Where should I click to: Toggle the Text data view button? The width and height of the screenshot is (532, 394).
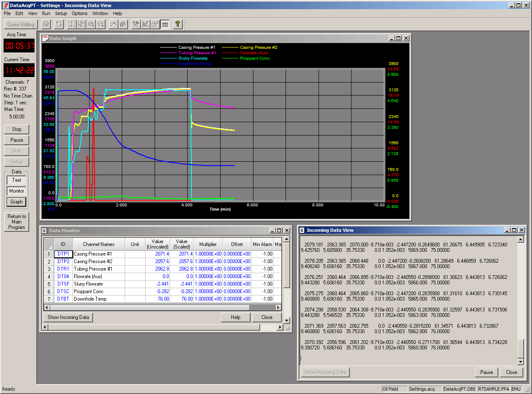[x=17, y=180]
